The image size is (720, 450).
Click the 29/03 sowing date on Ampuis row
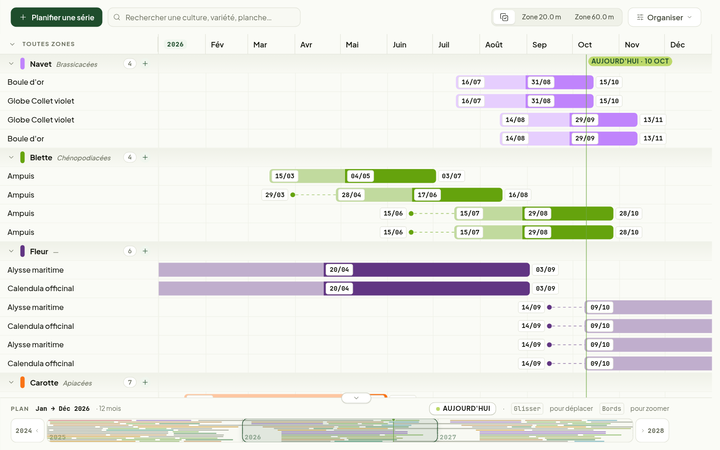point(275,195)
